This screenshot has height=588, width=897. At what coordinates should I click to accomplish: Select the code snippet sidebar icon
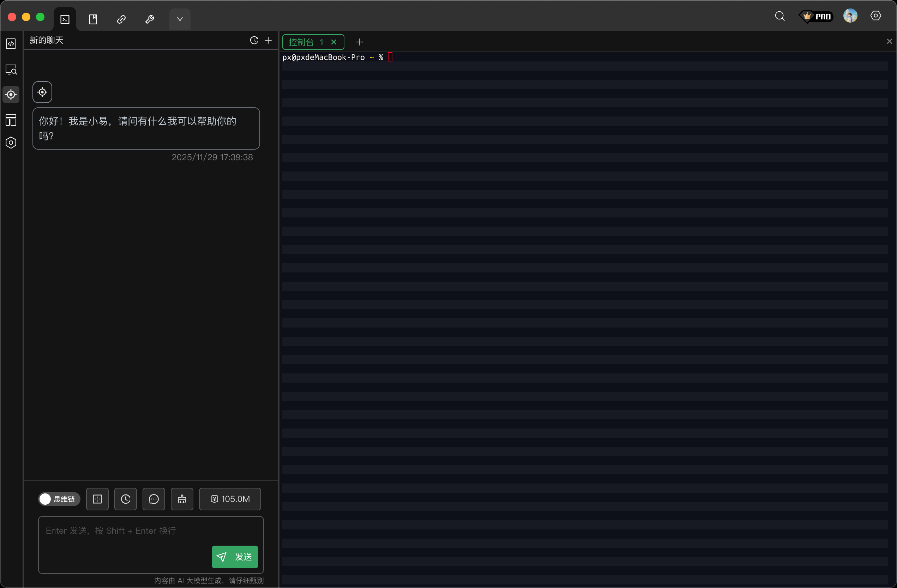11,44
